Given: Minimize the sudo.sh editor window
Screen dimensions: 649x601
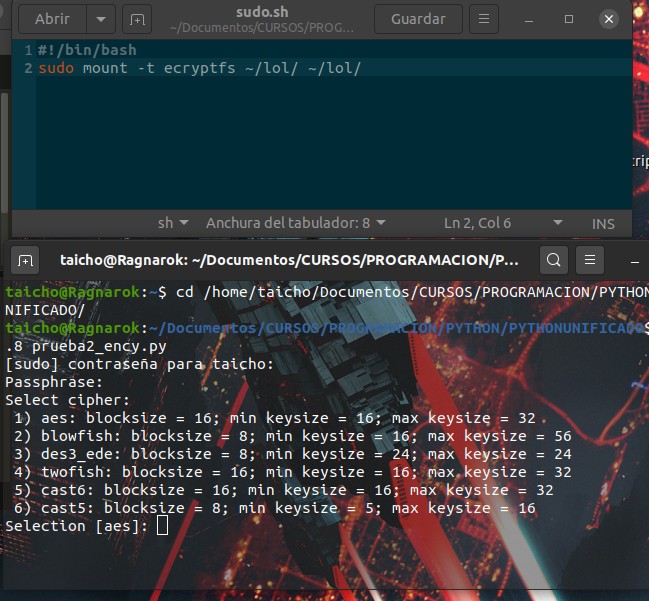Looking at the screenshot, I should pos(529,19).
